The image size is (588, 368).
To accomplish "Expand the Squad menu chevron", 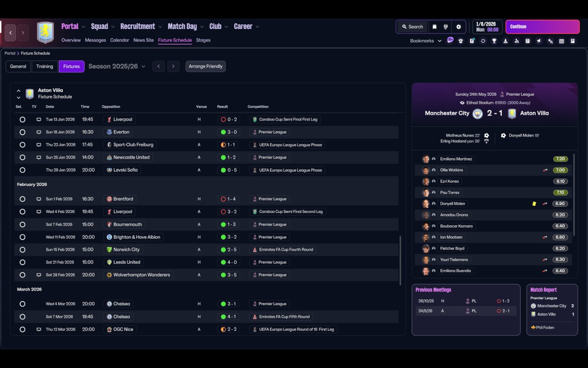I will (113, 27).
